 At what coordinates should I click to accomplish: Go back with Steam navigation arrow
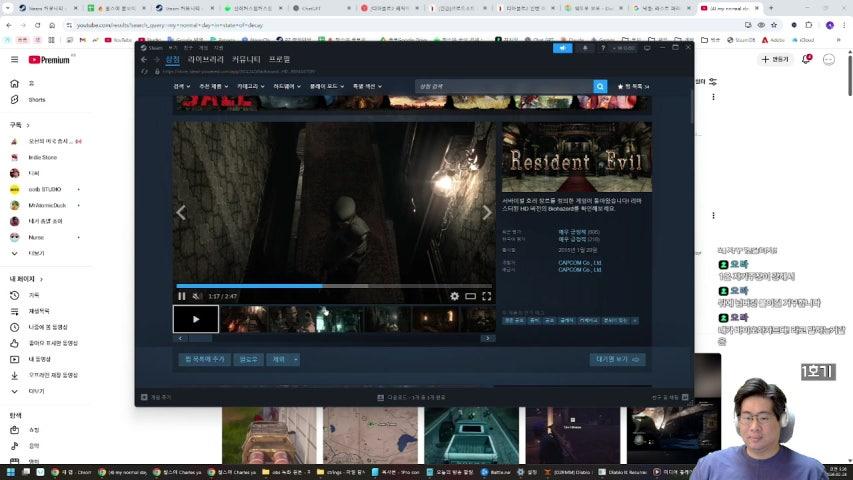pyautogui.click(x=143, y=60)
